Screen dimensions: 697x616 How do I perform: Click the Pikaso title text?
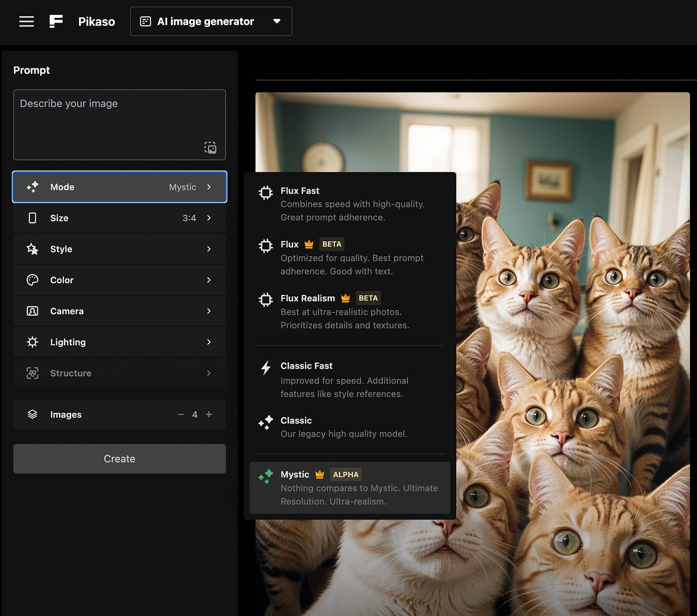point(97,22)
